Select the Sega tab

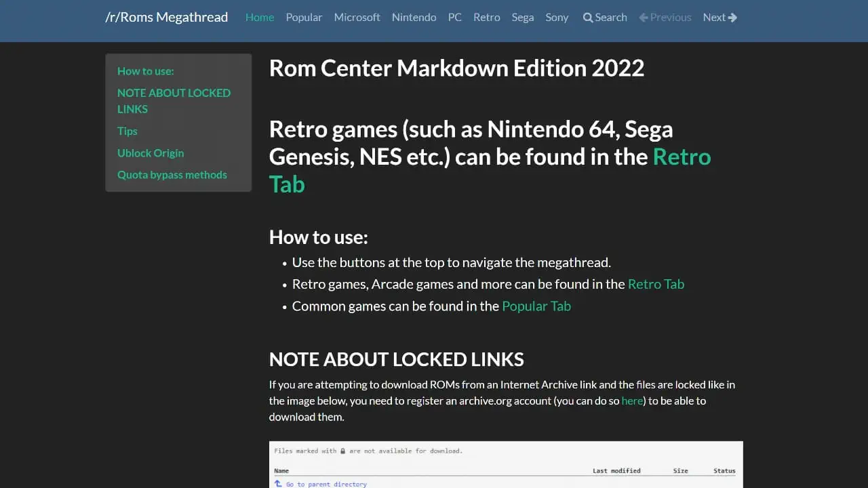point(523,17)
